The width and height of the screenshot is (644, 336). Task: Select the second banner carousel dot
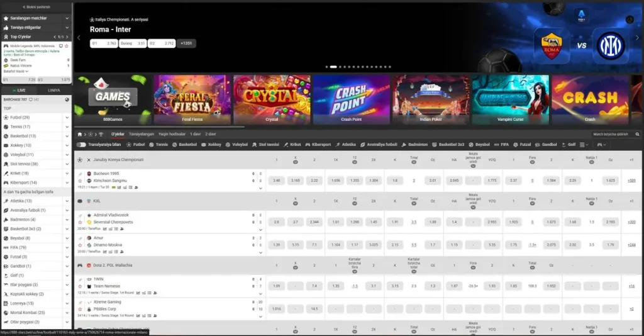[333, 67]
